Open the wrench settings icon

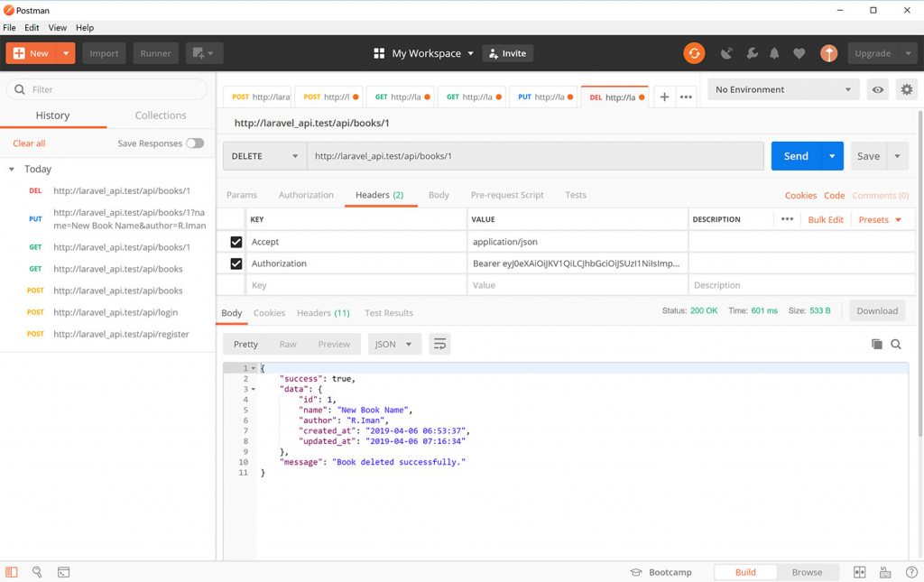[752, 53]
